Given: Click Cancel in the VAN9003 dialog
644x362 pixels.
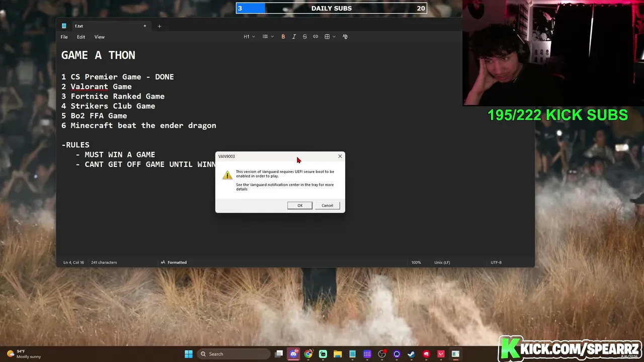Looking at the screenshot, I should coord(327,205).
